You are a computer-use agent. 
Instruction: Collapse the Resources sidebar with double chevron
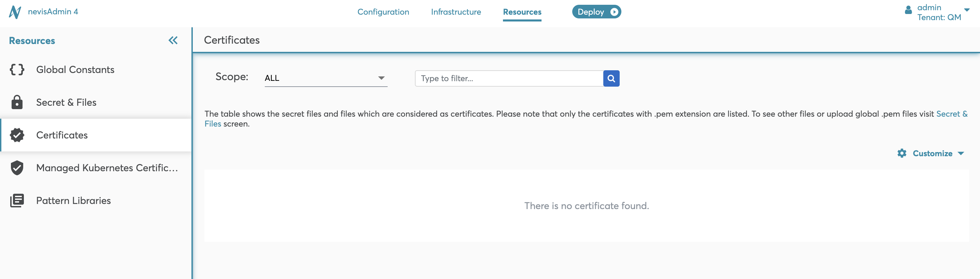173,40
